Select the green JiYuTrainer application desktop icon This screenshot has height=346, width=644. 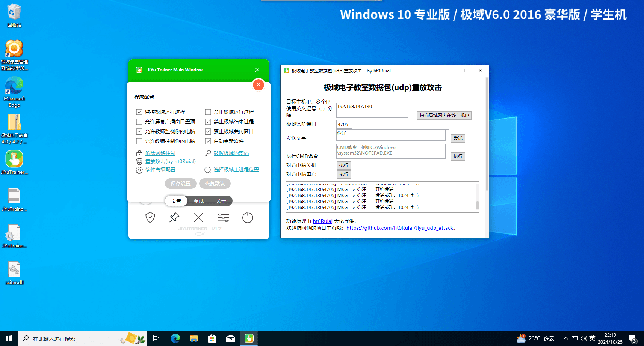click(x=14, y=162)
